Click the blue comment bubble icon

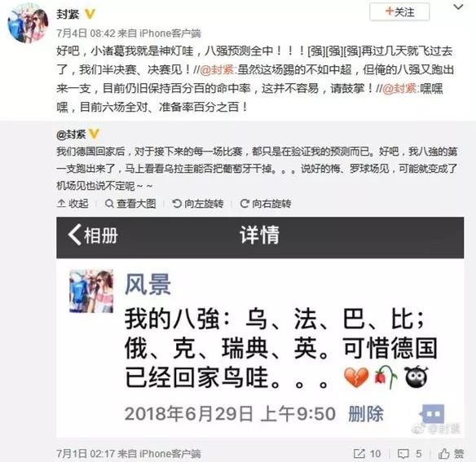click(432, 414)
